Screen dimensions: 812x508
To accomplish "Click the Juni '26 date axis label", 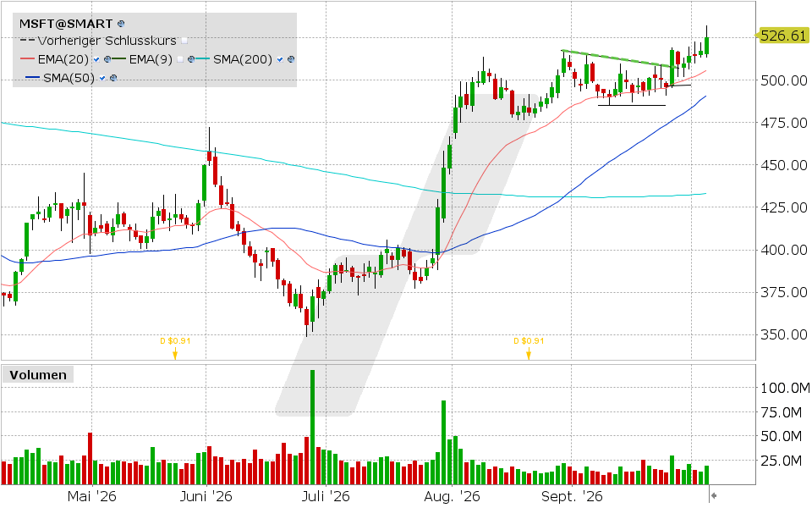I will [206, 497].
